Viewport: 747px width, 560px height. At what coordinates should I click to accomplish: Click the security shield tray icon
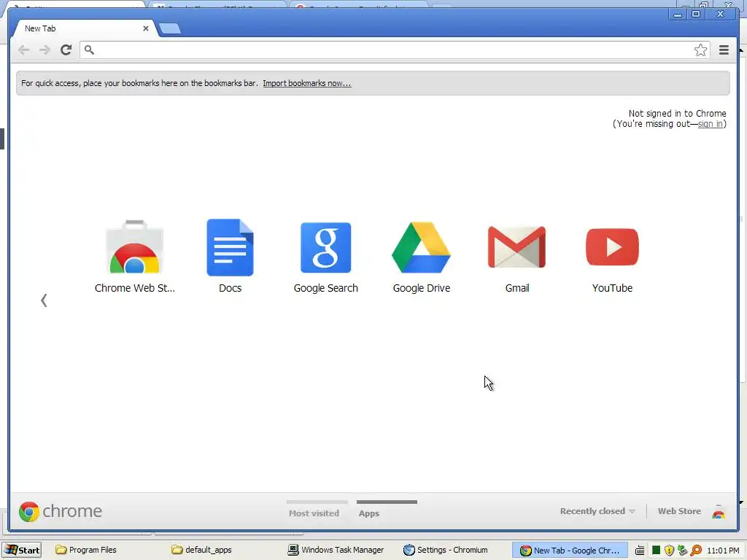(670, 551)
